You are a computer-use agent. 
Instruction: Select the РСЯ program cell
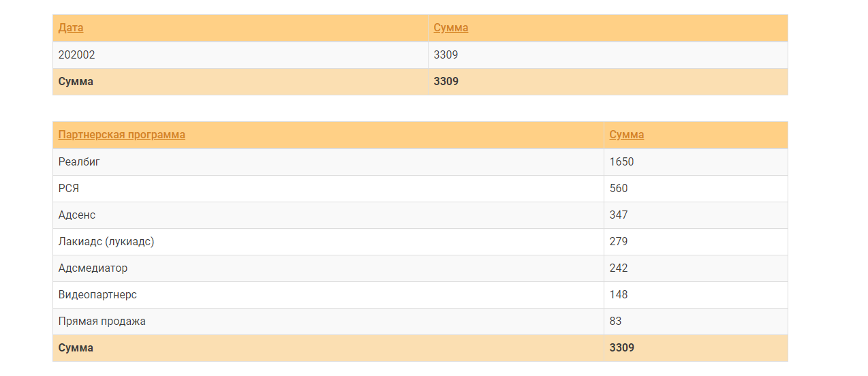click(69, 188)
